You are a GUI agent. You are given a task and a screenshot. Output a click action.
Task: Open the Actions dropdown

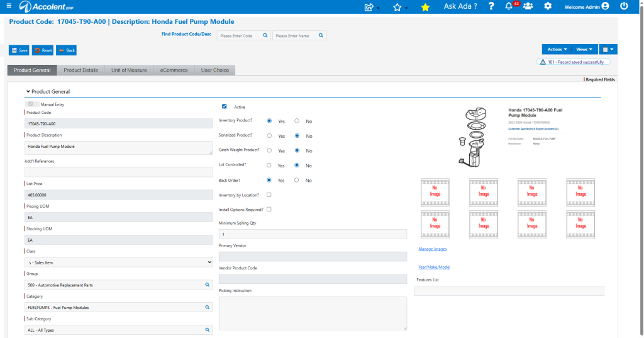[x=557, y=49]
